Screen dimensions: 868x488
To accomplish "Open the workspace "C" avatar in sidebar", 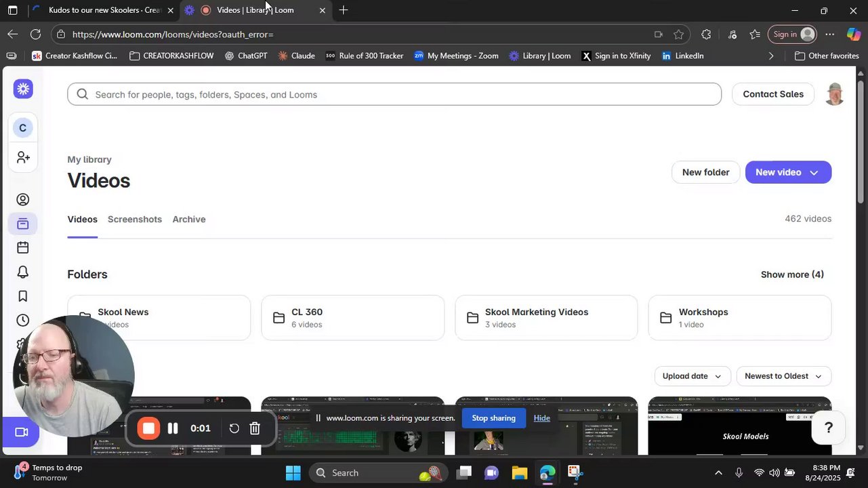I will point(22,128).
